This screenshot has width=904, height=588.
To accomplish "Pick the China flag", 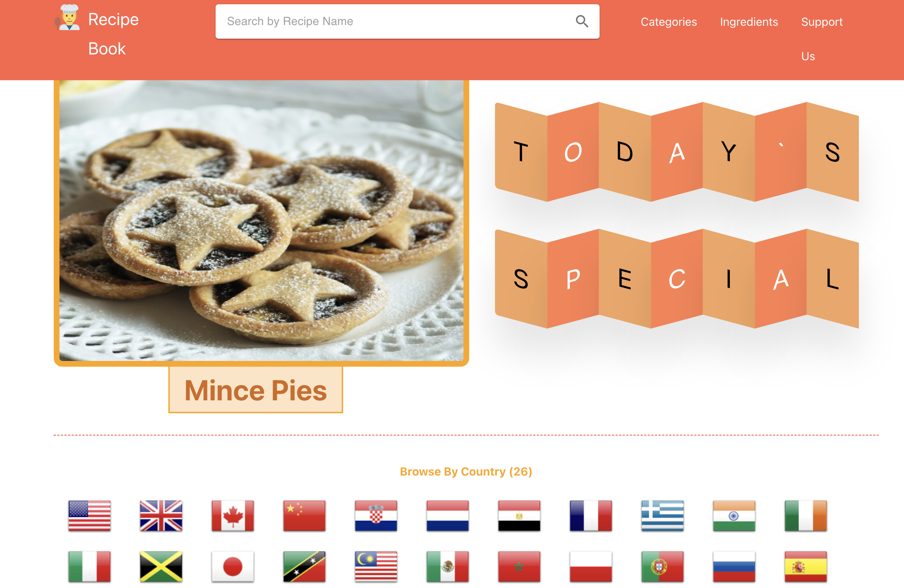I will pyautogui.click(x=304, y=515).
